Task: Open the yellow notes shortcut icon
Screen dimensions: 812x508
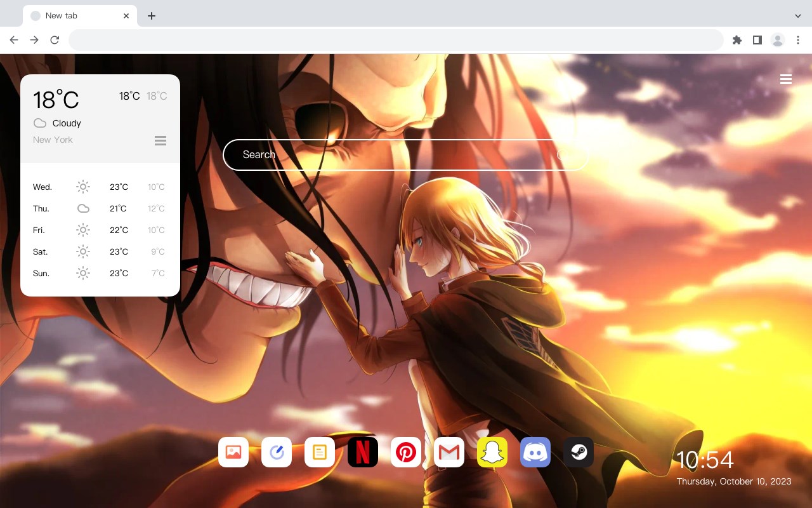Action: (320, 452)
